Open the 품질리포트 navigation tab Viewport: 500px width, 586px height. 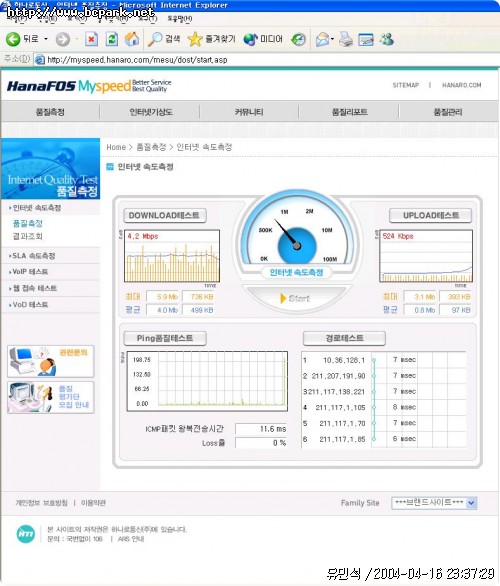(349, 112)
